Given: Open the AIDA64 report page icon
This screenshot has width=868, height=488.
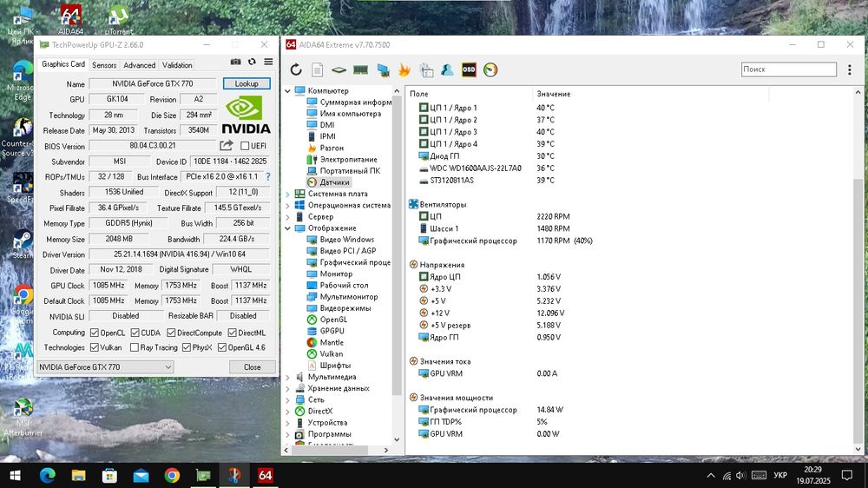Looking at the screenshot, I should click(x=317, y=69).
